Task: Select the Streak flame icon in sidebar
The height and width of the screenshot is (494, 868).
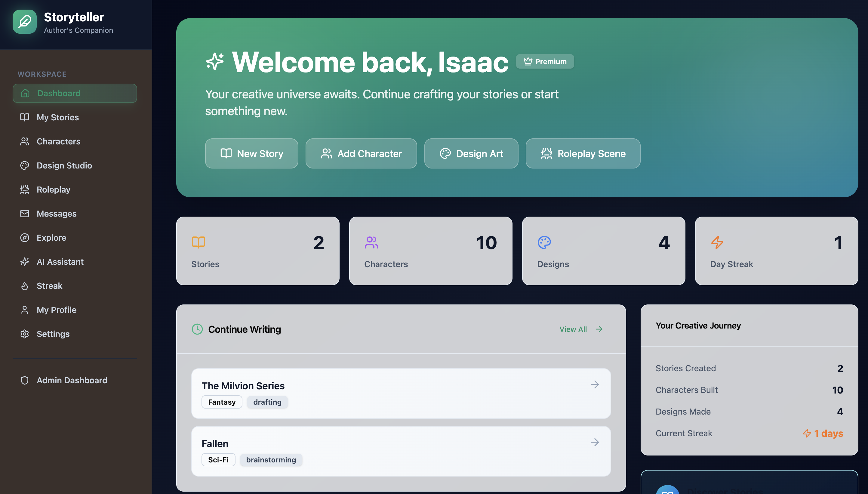Action: (25, 286)
